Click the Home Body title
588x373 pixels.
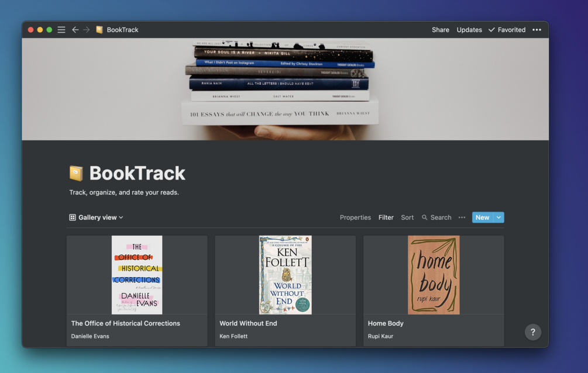pos(386,323)
